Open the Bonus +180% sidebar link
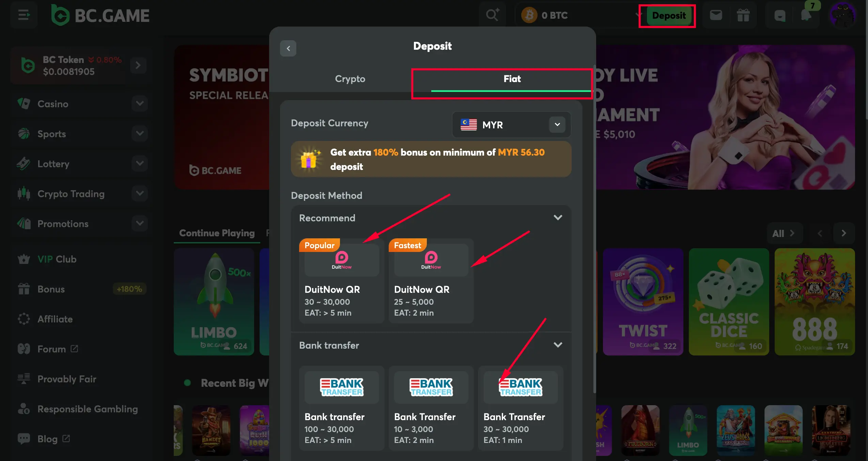This screenshot has width=868, height=461. (82, 289)
